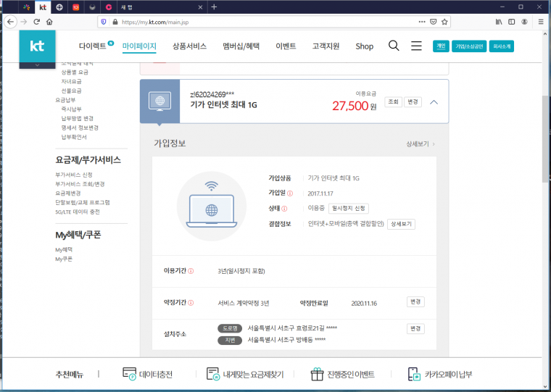Click 변경 button for 약정만료일
The width and height of the screenshot is (551, 392).
[415, 302]
